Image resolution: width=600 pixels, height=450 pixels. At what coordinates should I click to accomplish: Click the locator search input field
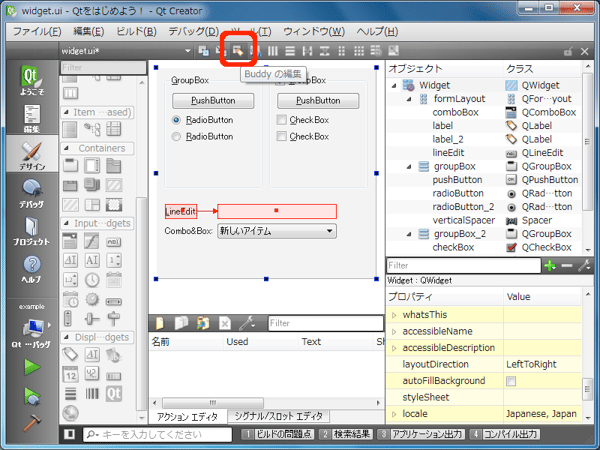tap(160, 435)
